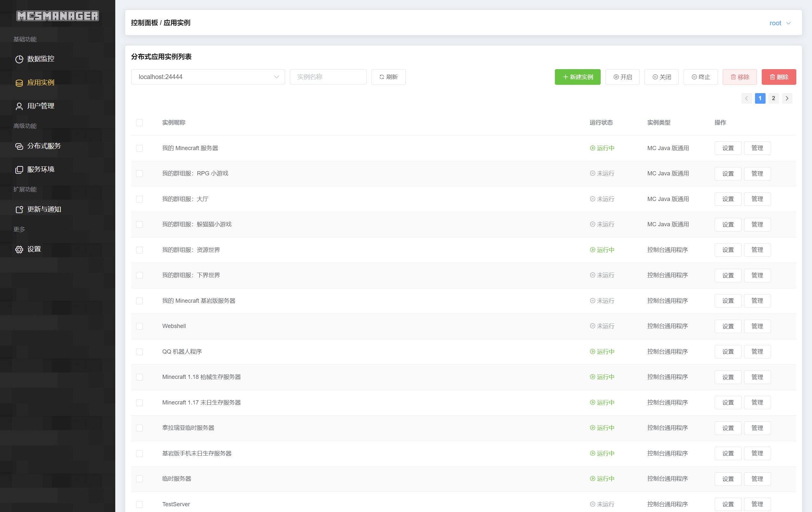812x512 pixels.
Task: Open the localhost:24444 node dropdown
Action: 208,77
